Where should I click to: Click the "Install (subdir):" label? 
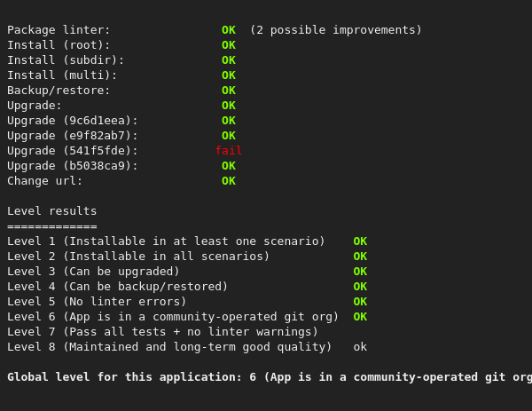[x=66, y=60]
